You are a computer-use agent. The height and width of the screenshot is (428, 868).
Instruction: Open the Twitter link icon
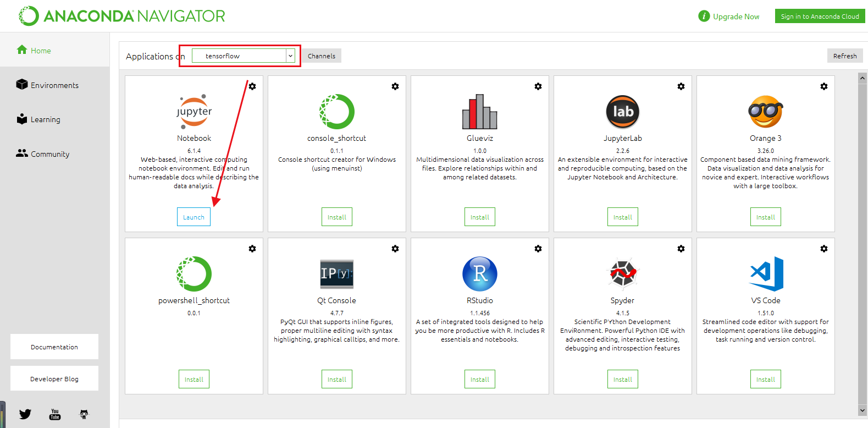pos(25,414)
